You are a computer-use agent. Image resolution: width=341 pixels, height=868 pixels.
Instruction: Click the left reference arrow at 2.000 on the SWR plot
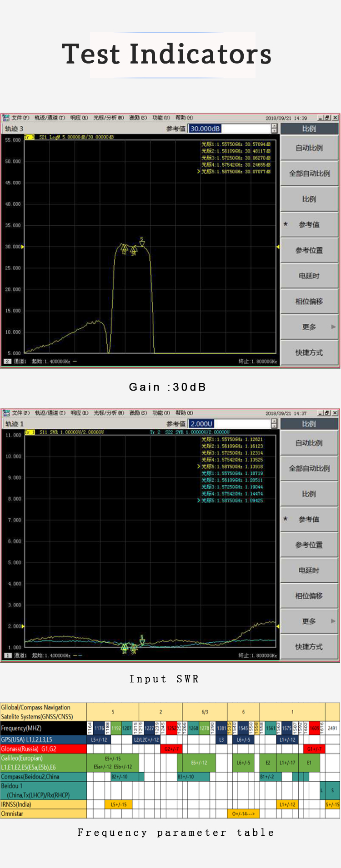pos(23,626)
